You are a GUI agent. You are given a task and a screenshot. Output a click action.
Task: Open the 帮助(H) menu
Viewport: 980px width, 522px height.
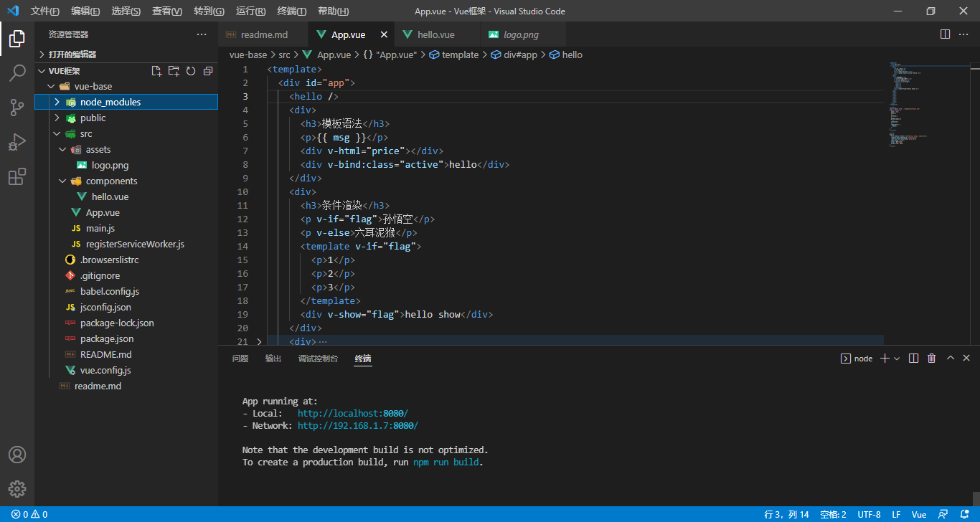pyautogui.click(x=333, y=11)
